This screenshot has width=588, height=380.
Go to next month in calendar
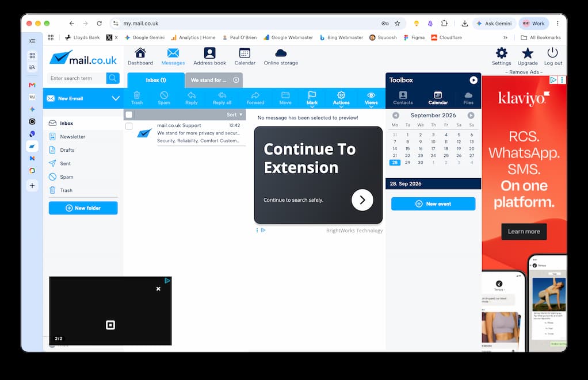[x=471, y=116]
